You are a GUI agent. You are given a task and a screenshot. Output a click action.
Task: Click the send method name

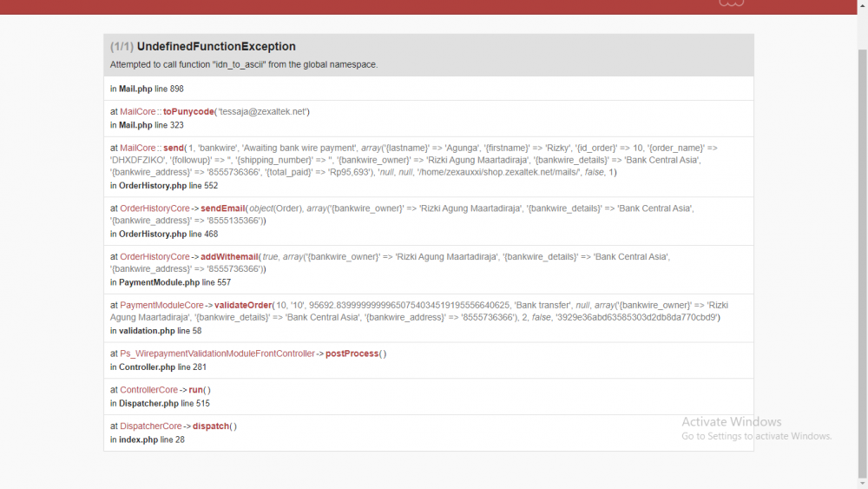pyautogui.click(x=174, y=148)
